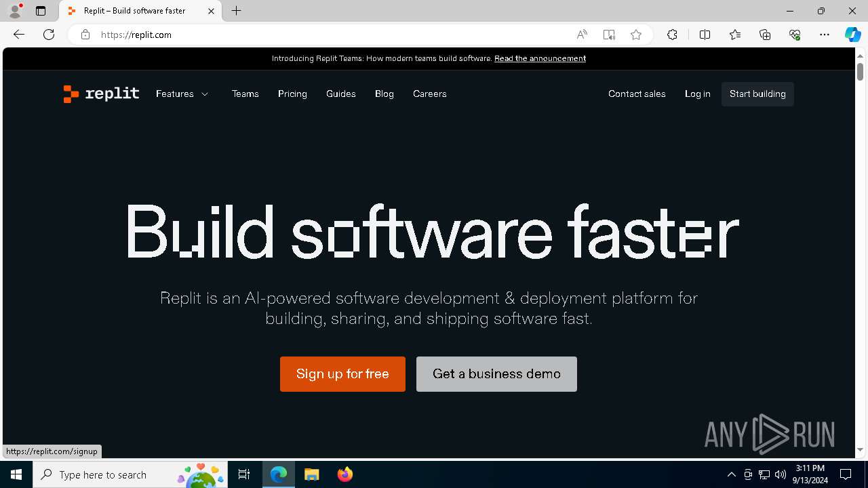Click the scrollbar down arrow
Viewport: 868px width, 488px height.
click(x=860, y=450)
